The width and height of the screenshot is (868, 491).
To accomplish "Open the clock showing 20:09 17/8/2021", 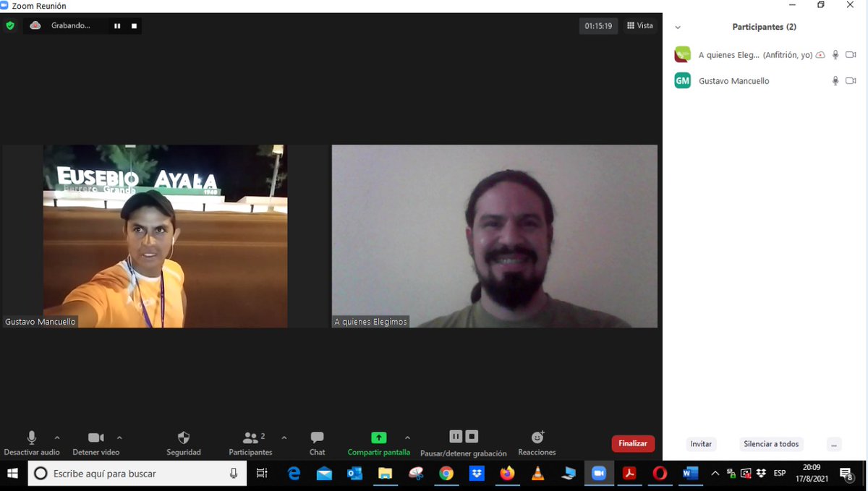I will [x=811, y=473].
